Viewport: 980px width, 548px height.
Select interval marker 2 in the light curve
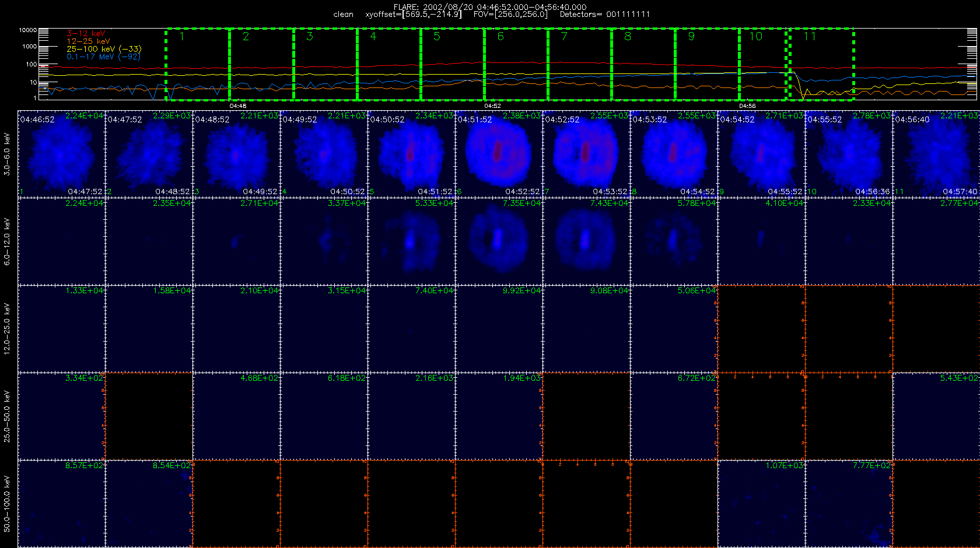pos(246,36)
